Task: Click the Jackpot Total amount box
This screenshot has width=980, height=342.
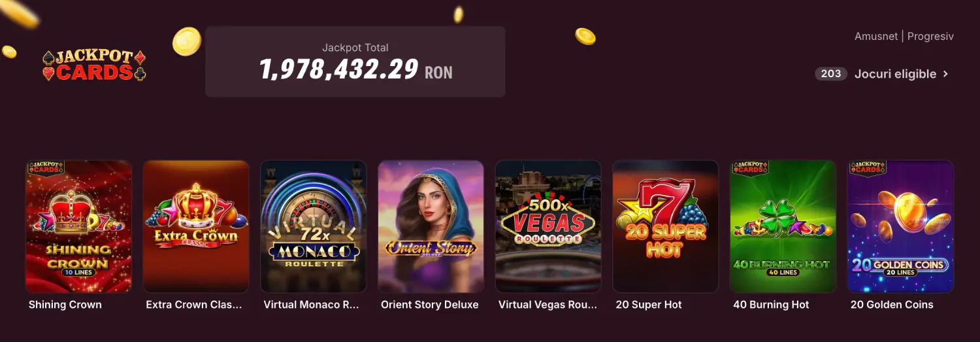Action: click(355, 62)
